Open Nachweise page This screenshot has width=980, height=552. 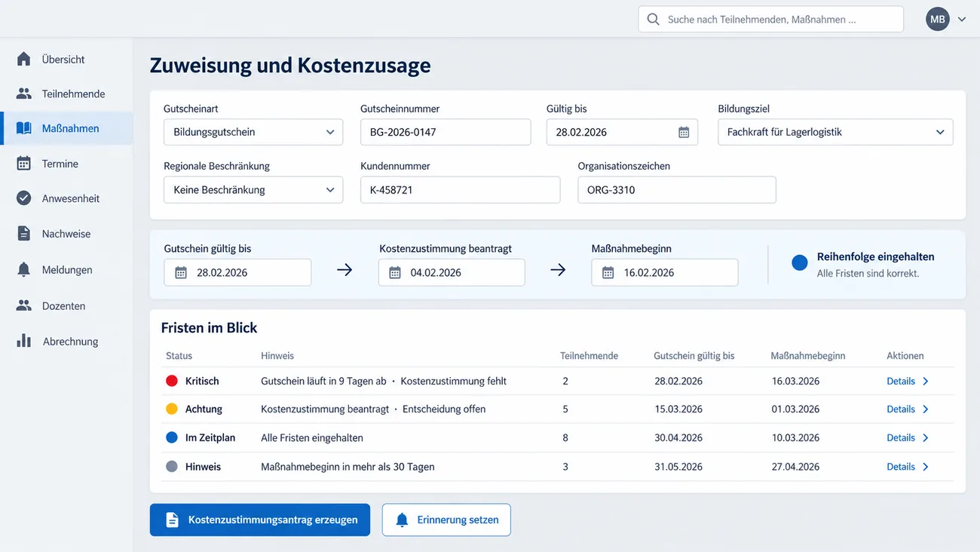[66, 234]
